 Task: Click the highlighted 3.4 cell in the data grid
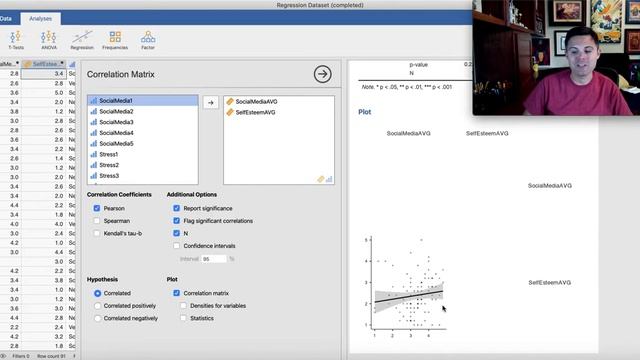click(x=44, y=74)
